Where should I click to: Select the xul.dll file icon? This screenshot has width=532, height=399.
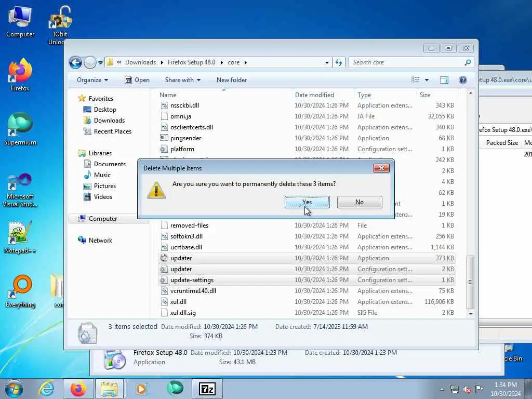pyautogui.click(x=164, y=302)
